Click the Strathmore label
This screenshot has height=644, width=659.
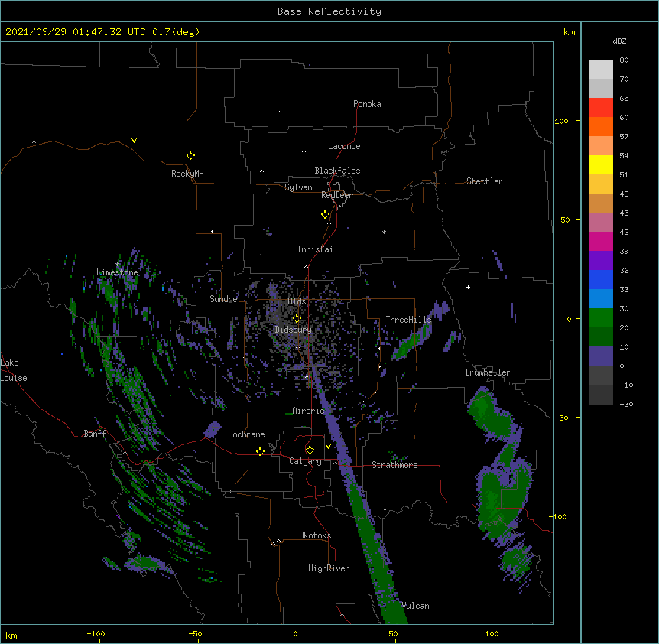tap(394, 465)
